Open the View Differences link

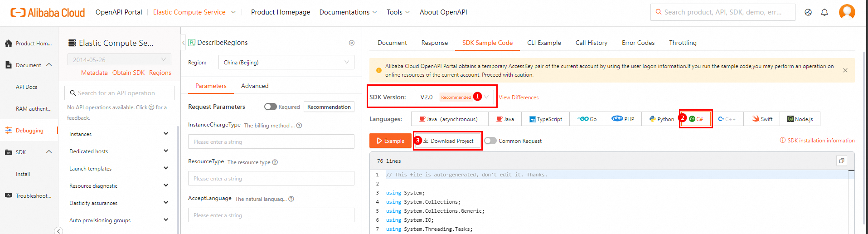coord(519,97)
